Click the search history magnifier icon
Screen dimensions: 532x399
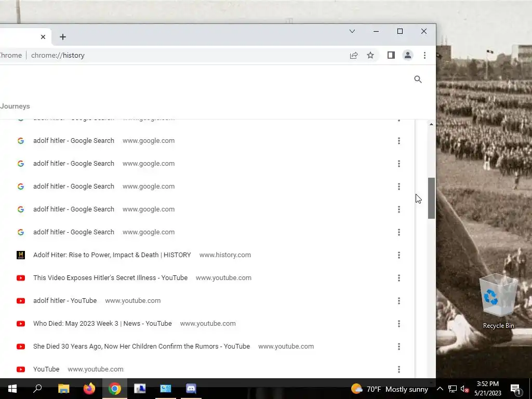tap(418, 79)
